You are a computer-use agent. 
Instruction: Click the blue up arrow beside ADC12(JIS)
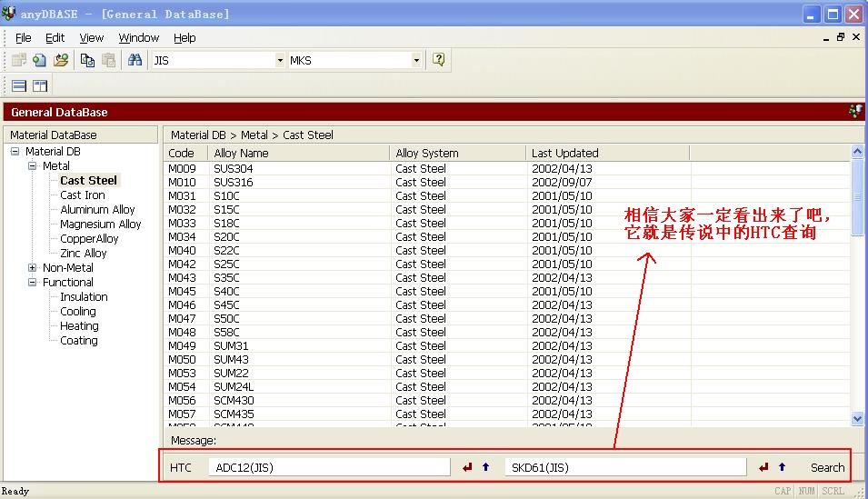(485, 467)
